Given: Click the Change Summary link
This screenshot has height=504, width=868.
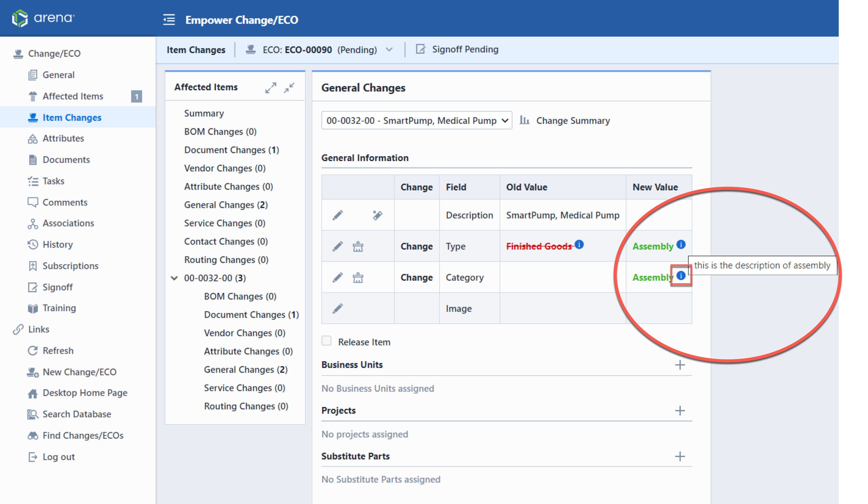Looking at the screenshot, I should (x=572, y=121).
